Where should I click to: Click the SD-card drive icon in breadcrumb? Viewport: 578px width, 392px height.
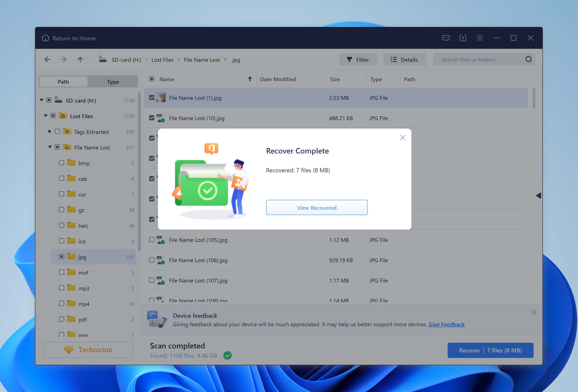[x=102, y=59]
